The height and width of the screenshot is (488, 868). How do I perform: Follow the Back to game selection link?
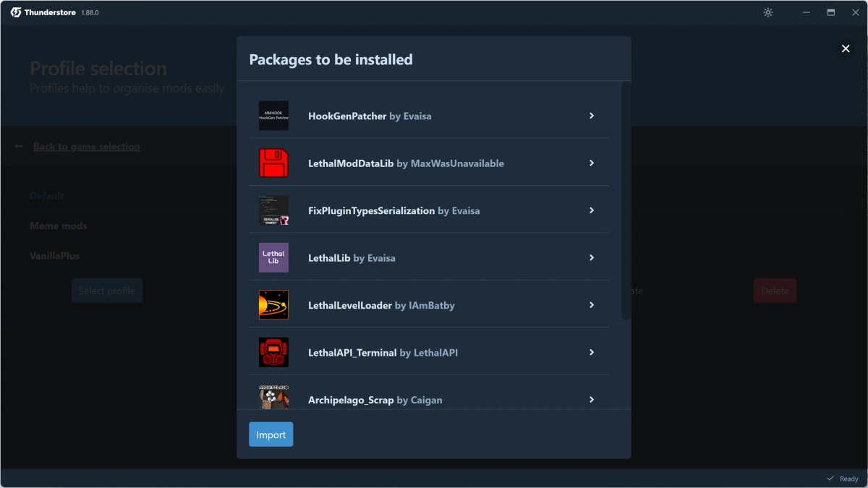[87, 146]
